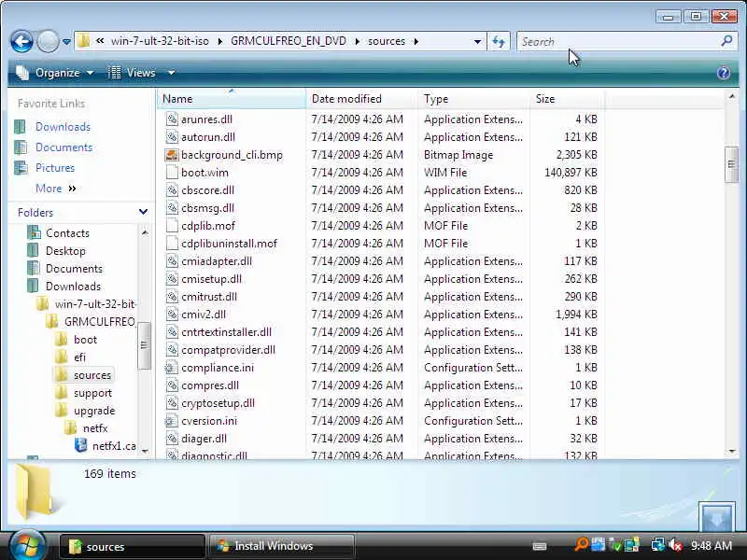Select Desktop in folder tree
747x560 pixels.
[x=65, y=251]
